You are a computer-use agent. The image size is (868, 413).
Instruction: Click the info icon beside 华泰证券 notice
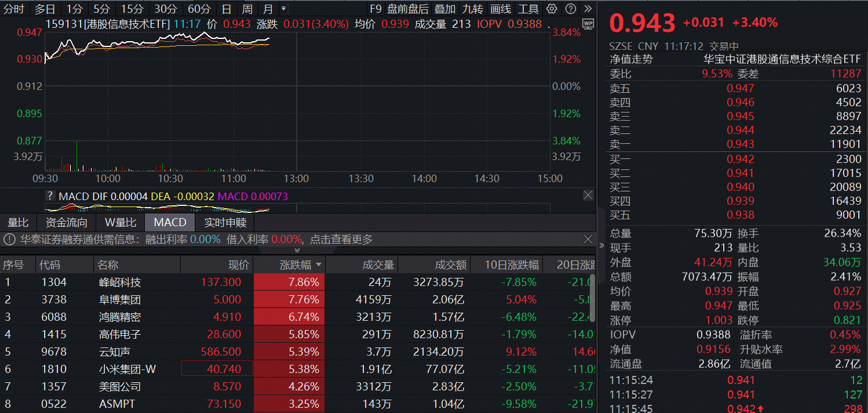tap(9, 240)
